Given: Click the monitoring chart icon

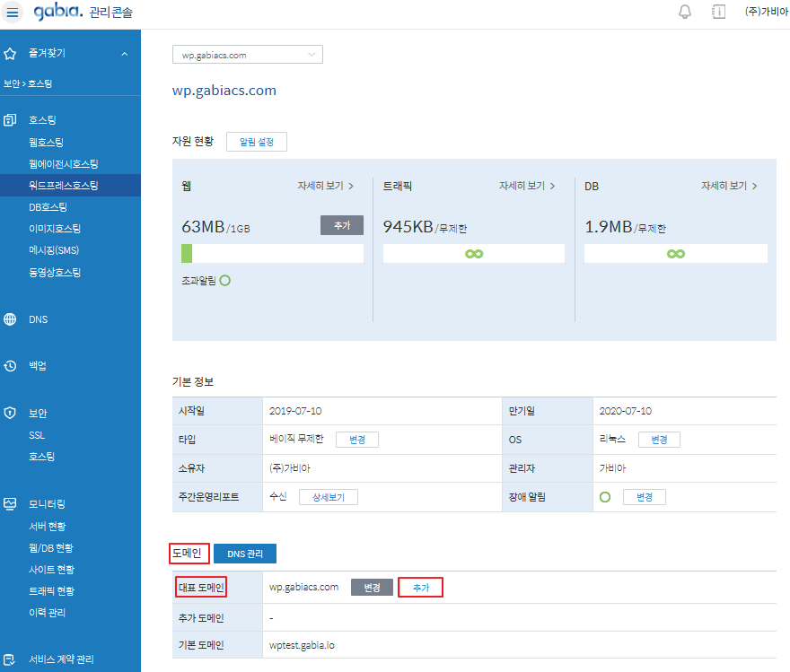Looking at the screenshot, I should click(10, 504).
